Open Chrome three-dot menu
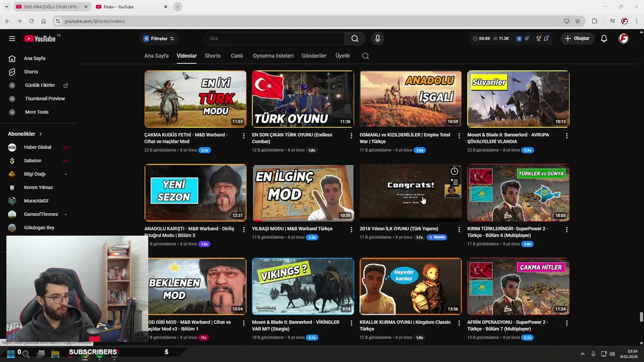 coord(637,21)
